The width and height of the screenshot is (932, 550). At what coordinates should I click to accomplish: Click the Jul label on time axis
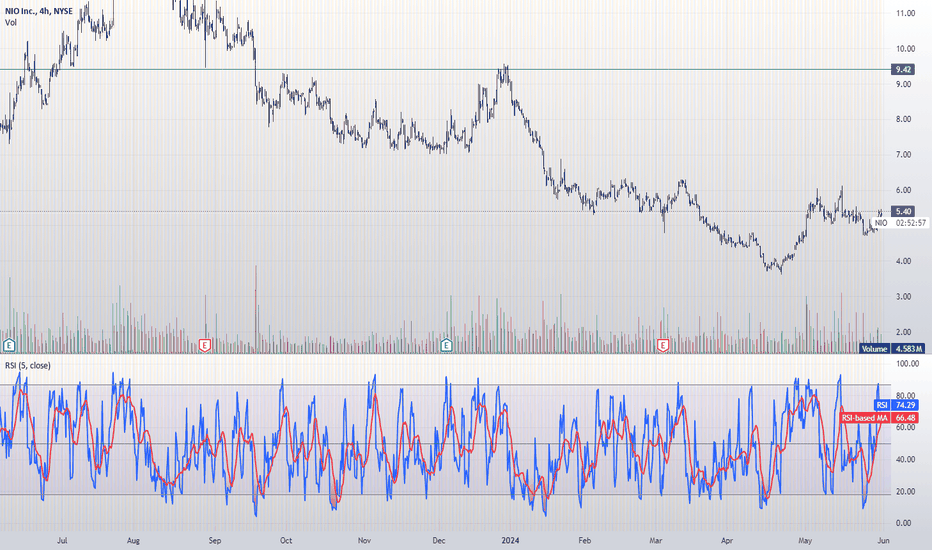62,540
